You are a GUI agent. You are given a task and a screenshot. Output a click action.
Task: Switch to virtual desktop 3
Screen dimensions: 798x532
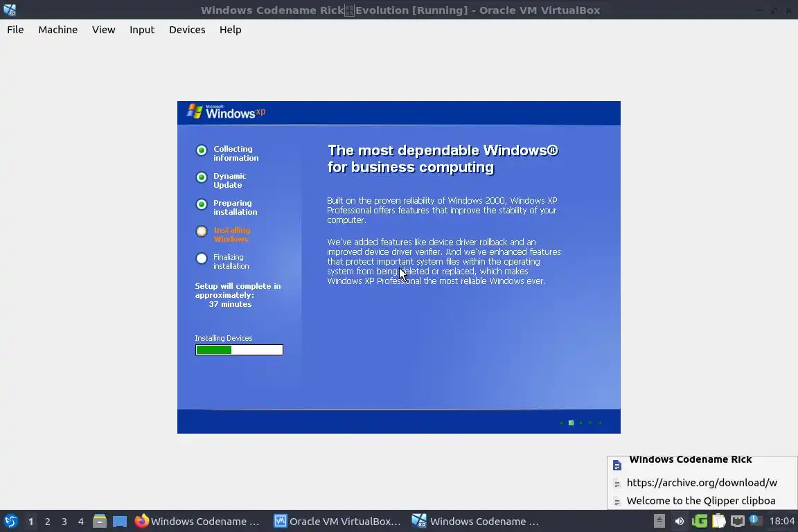(64, 522)
